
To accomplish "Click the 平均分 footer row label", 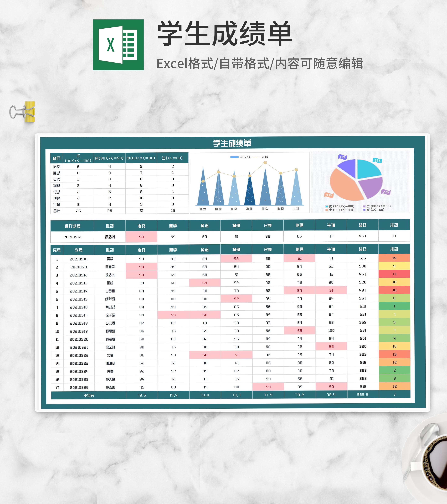I will pyautogui.click(x=89, y=395).
